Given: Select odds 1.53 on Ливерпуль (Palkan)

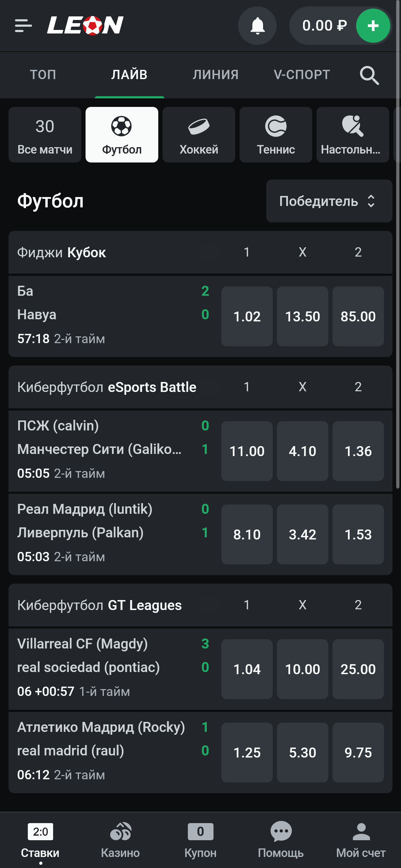Looking at the screenshot, I should click(358, 534).
